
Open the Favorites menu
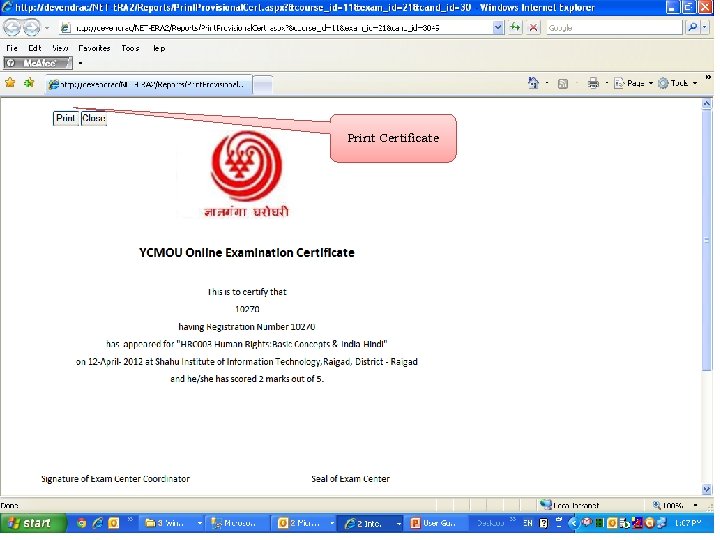[94, 48]
